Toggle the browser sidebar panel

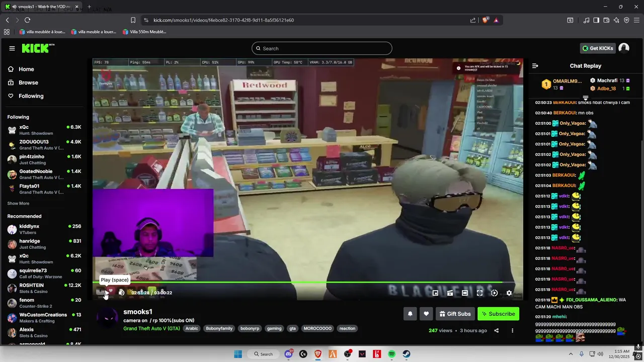[x=596, y=20]
